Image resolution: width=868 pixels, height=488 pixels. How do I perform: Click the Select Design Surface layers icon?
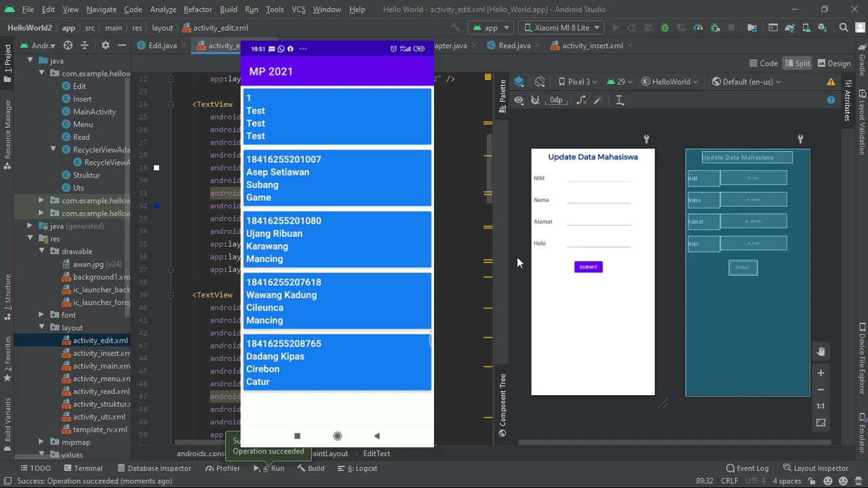tap(519, 81)
